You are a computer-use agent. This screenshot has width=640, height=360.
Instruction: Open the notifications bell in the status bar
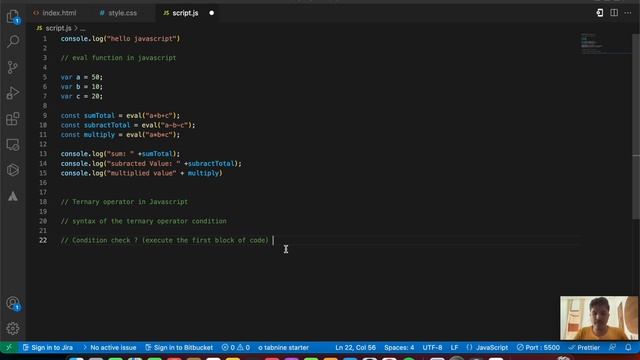coord(628,348)
